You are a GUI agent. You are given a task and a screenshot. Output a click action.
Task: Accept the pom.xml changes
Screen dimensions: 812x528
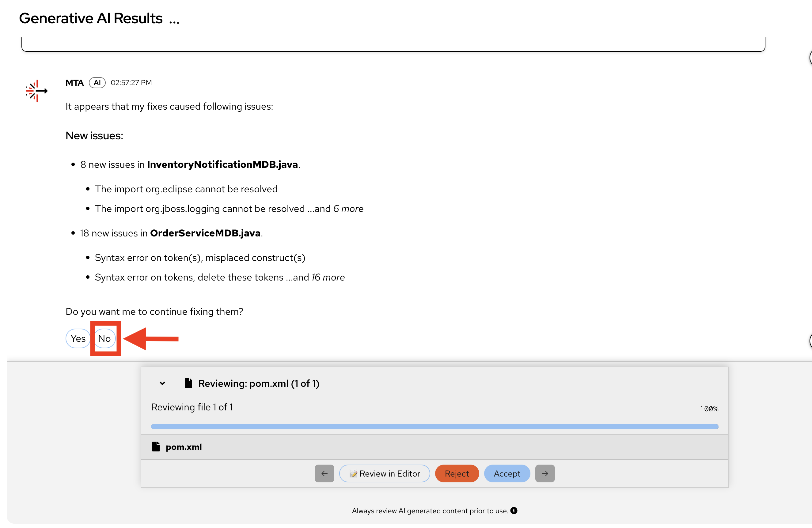click(507, 473)
